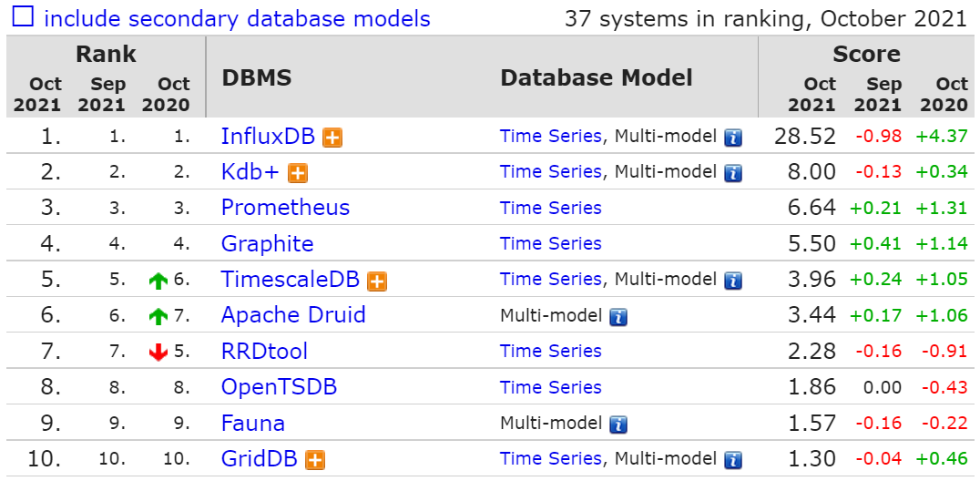Visit the OpenTSDB link
The width and height of the screenshot is (980, 481).
point(280,386)
